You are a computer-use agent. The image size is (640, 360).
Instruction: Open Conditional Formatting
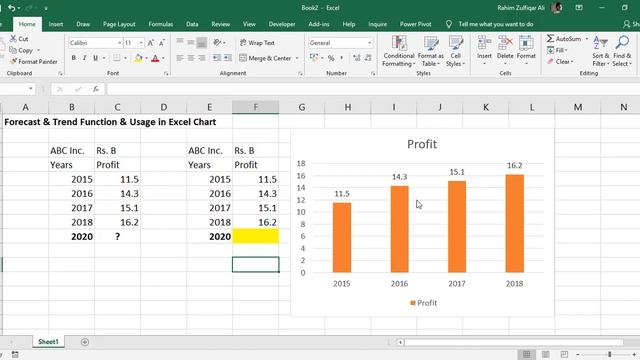[399, 51]
